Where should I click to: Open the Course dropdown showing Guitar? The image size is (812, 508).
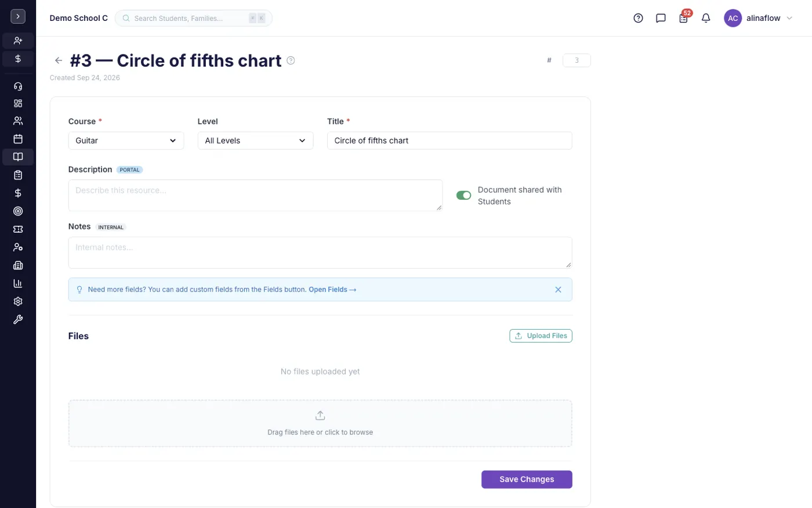point(126,140)
